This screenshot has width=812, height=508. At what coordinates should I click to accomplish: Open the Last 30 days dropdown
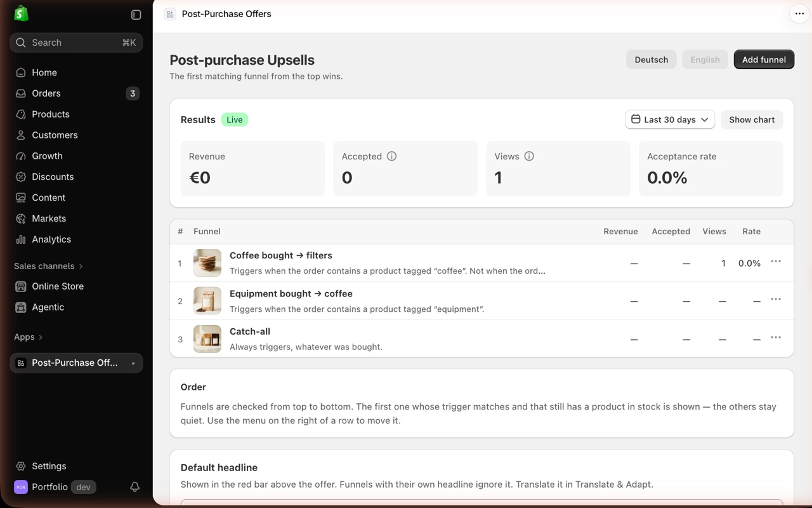(670, 119)
